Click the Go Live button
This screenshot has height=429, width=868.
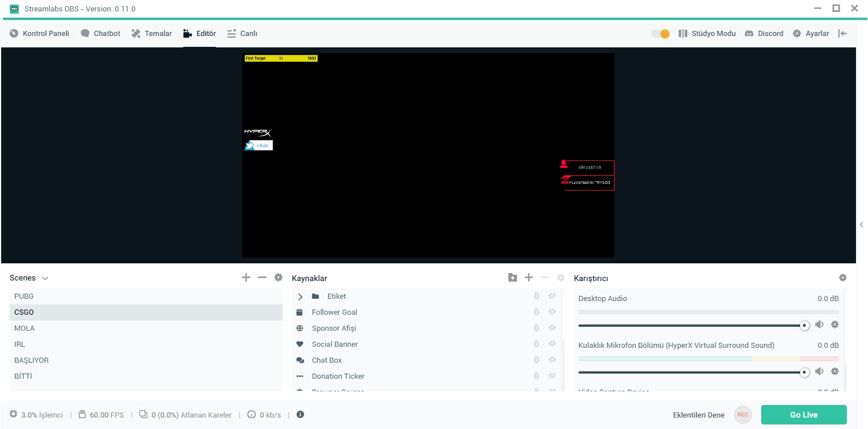click(x=804, y=415)
